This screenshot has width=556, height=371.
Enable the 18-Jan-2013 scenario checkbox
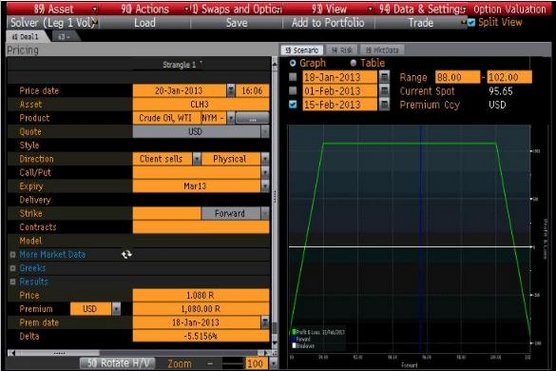293,77
